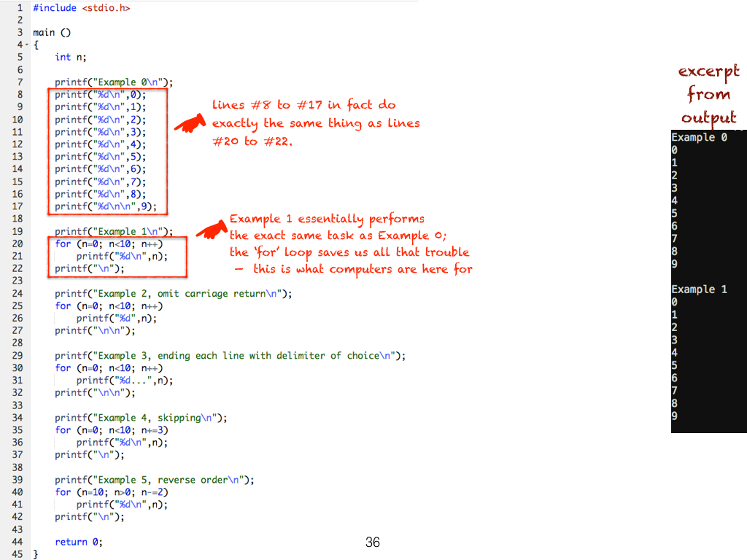Click the red pointing hand beside Example 1 note
Image resolution: width=747 pixels, height=560 pixels.
[x=212, y=230]
